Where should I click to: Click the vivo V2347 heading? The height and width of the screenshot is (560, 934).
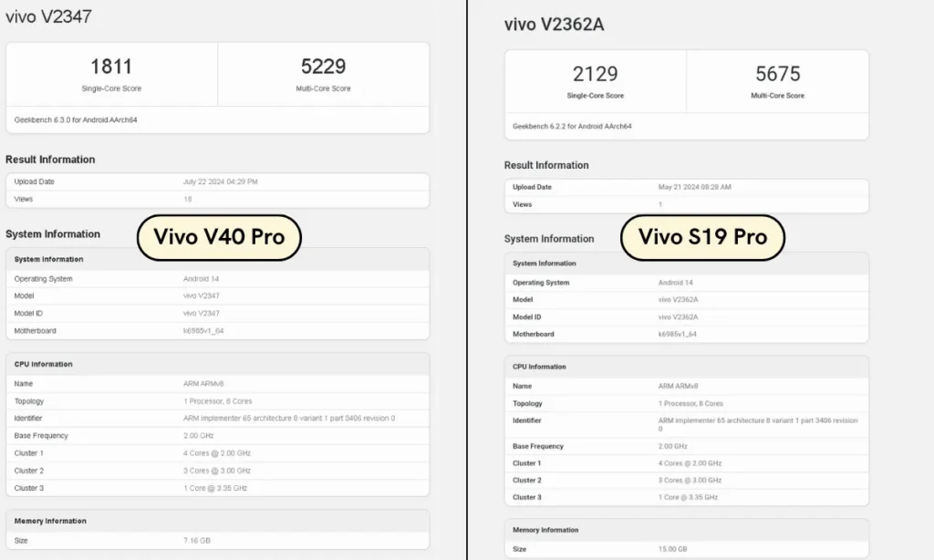point(49,16)
